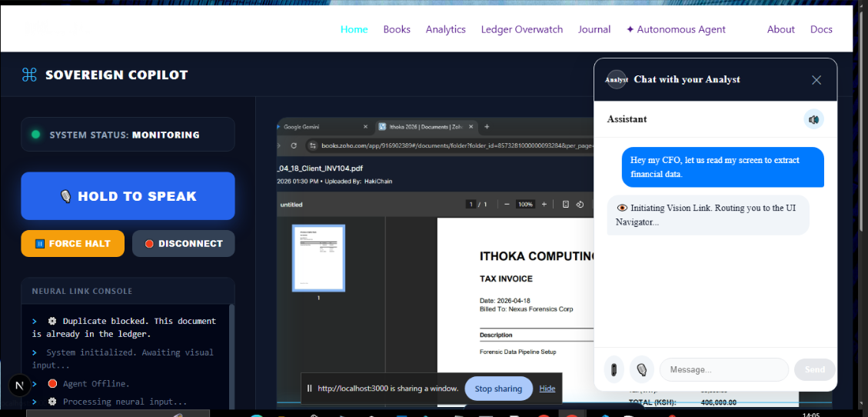Click the 100% zoom level field
This screenshot has width=868, height=417.
[x=525, y=205]
